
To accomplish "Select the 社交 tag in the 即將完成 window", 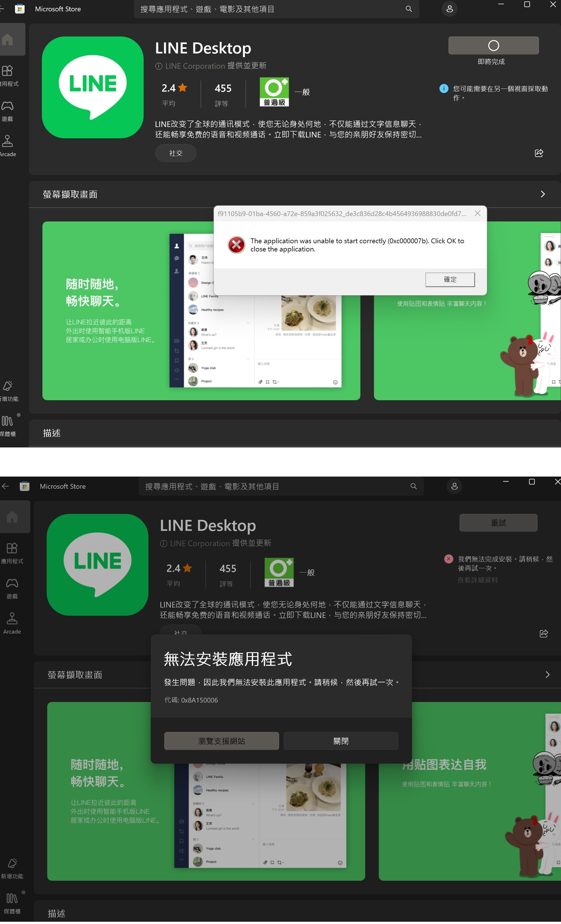I will pos(176,153).
